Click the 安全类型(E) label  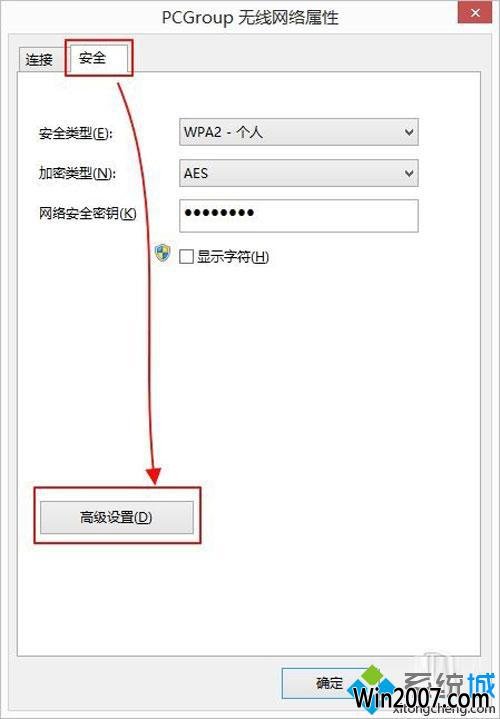76,133
